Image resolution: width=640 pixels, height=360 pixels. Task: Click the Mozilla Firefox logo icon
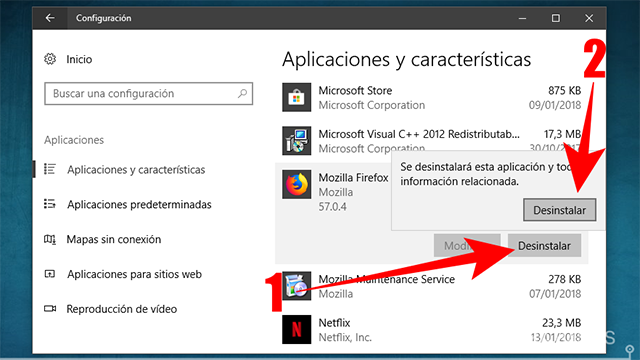(x=296, y=184)
